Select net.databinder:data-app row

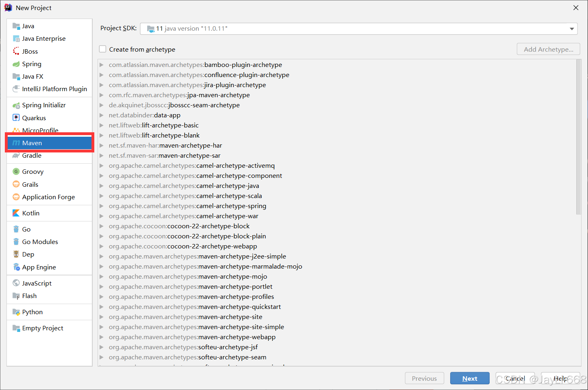click(145, 115)
